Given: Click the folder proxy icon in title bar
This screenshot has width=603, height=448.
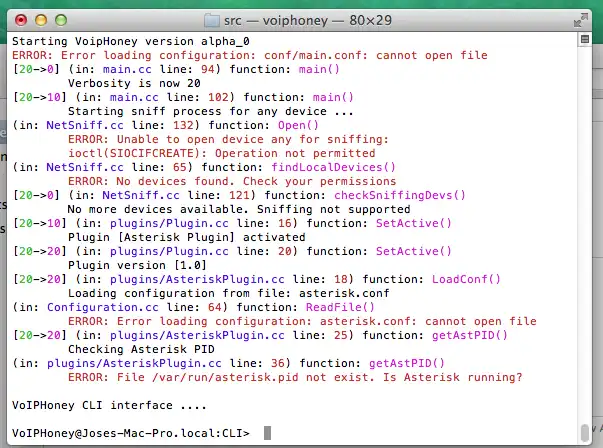Looking at the screenshot, I should point(212,20).
